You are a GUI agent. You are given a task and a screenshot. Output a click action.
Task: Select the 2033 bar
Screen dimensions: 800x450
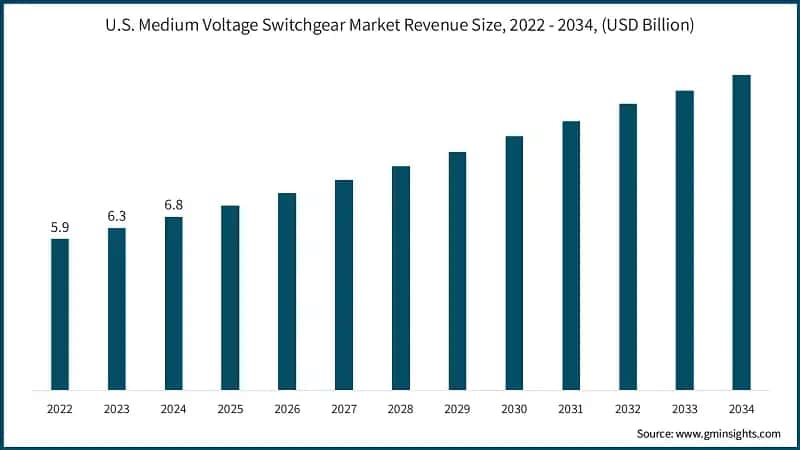pyautogui.click(x=685, y=240)
